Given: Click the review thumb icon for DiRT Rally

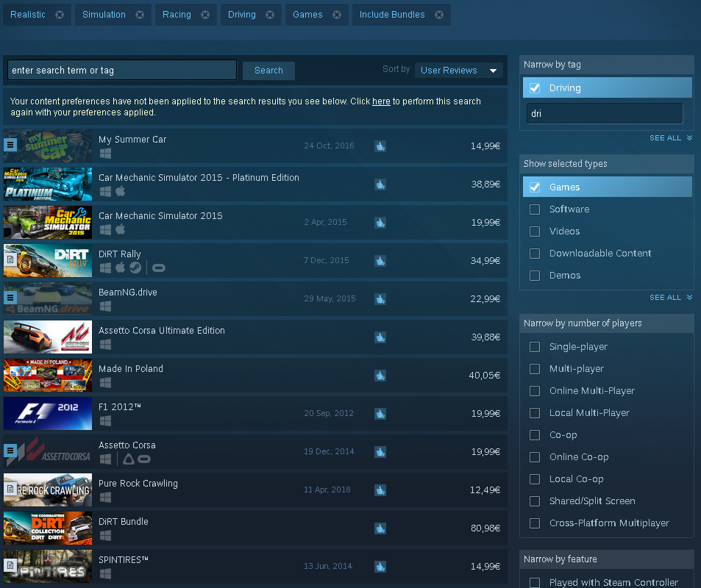Looking at the screenshot, I should 380,261.
